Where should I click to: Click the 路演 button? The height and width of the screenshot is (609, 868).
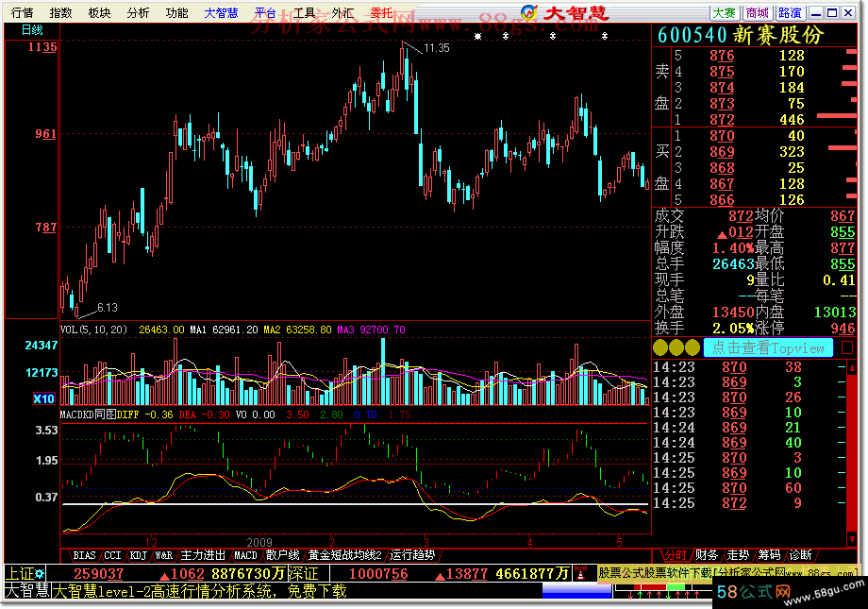tap(790, 12)
